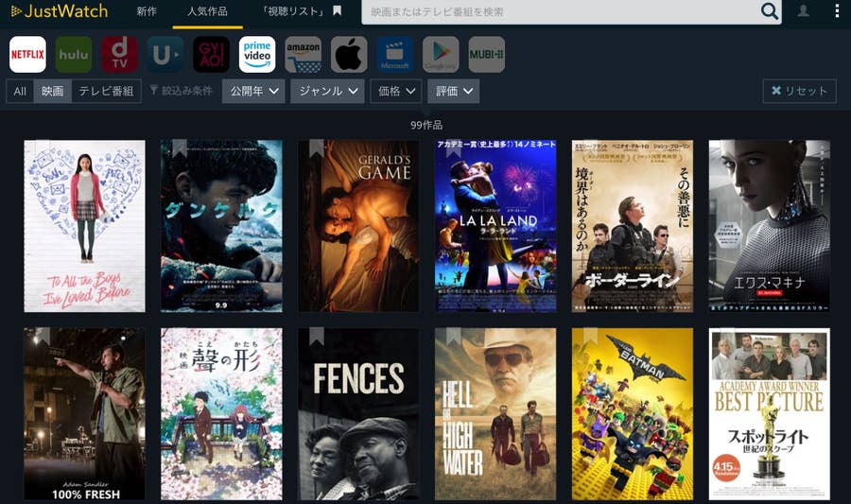Viewport: 851px width, 504px height.
Task: Open the スポットライト Spotlight poster
Action: click(770, 414)
